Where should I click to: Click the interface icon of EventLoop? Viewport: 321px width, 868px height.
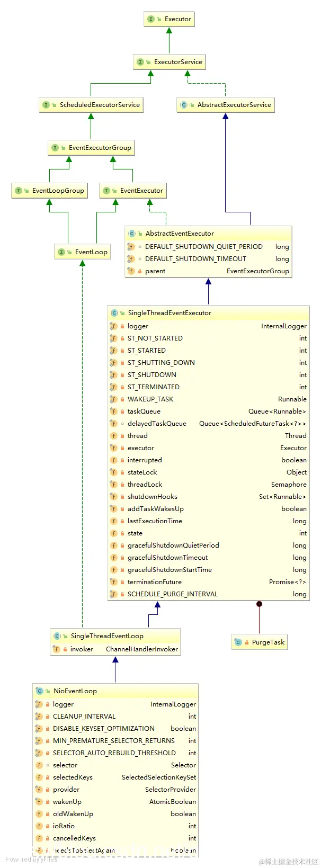point(61,252)
